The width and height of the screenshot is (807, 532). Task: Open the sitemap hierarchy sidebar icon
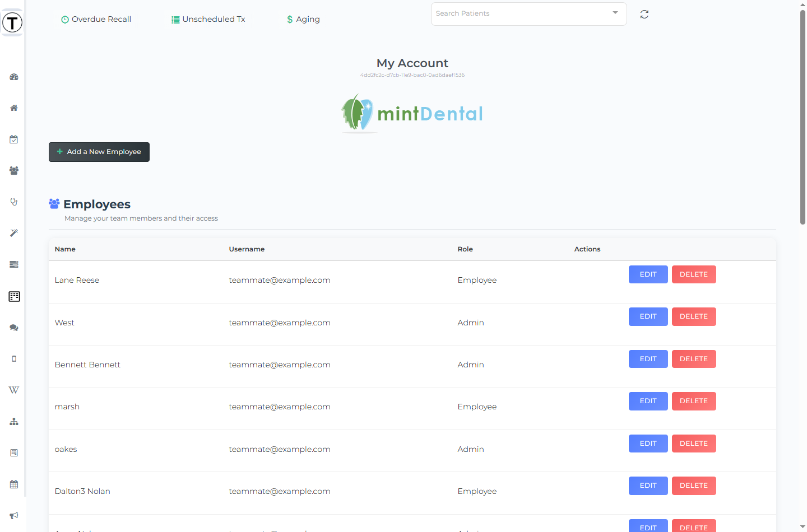(x=14, y=422)
